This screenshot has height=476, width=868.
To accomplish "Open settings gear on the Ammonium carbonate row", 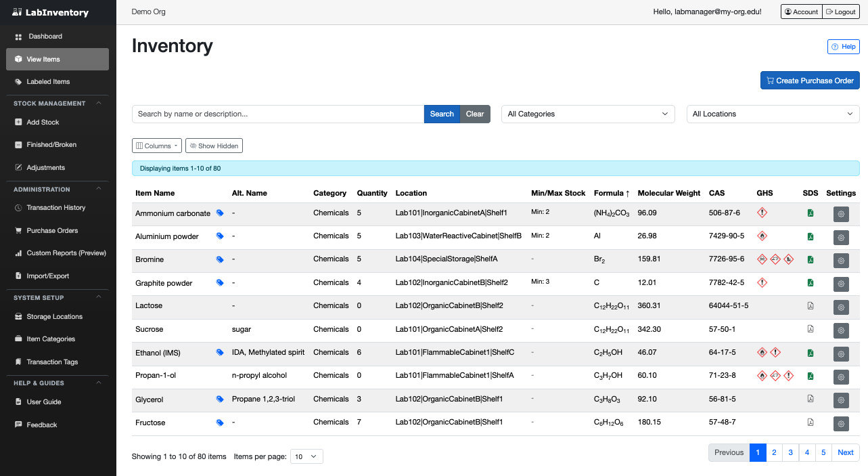I will pyautogui.click(x=841, y=214).
